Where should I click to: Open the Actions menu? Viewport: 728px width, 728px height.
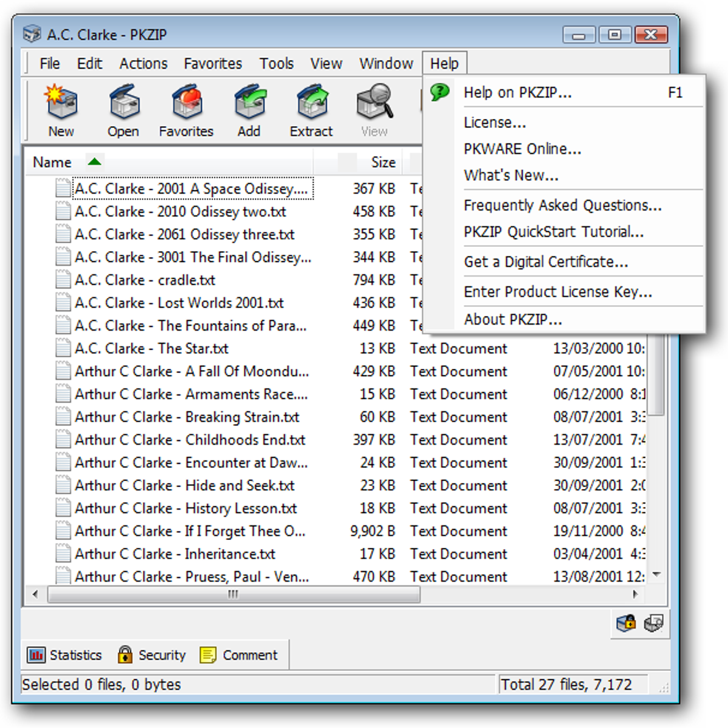click(x=143, y=63)
